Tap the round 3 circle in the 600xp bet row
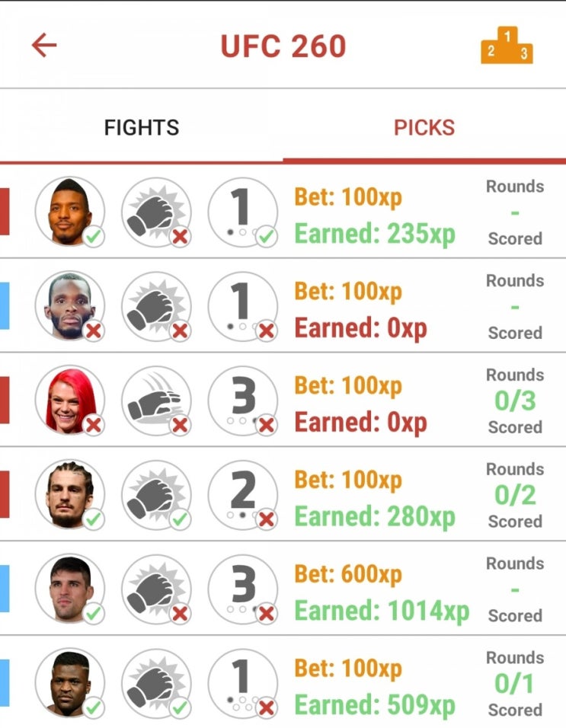Image resolution: width=566 pixels, height=728 pixels. coord(243,588)
